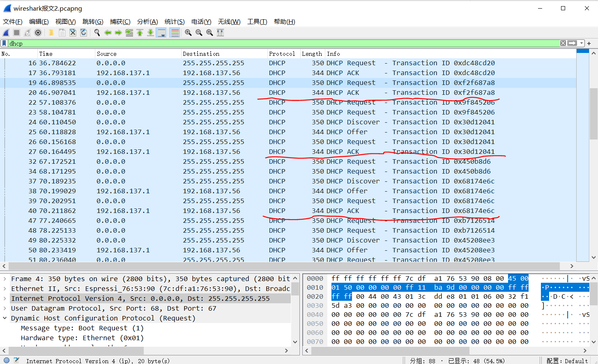Click the 配置: Default profile in status bar
This screenshot has height=364, width=598.
[x=567, y=361]
